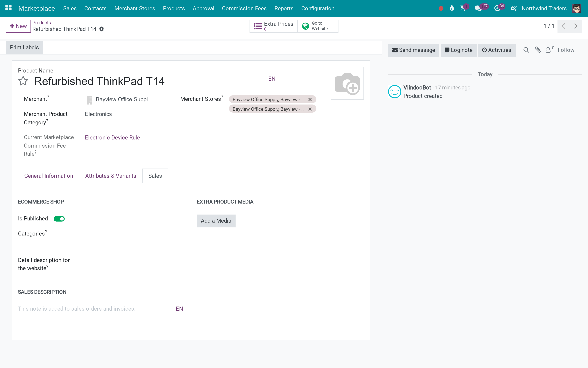Click the Categories field
588x368 pixels.
point(135,234)
